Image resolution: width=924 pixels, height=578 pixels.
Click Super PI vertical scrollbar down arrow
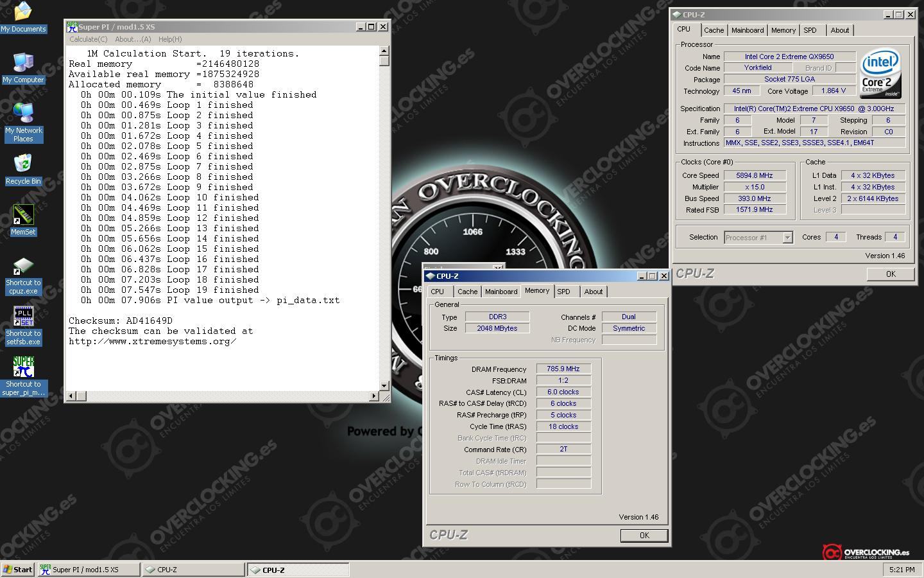[x=384, y=386]
